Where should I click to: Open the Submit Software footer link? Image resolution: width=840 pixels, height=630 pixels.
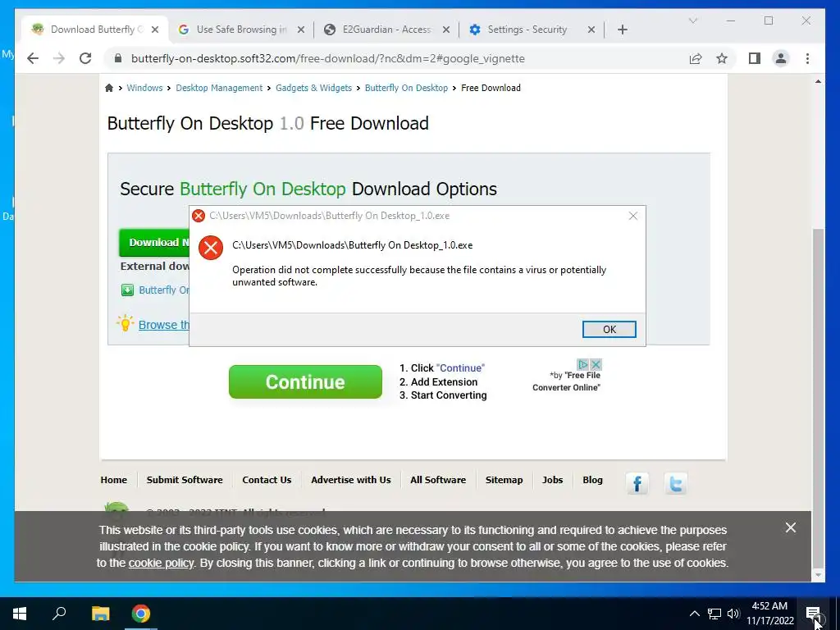tap(185, 480)
